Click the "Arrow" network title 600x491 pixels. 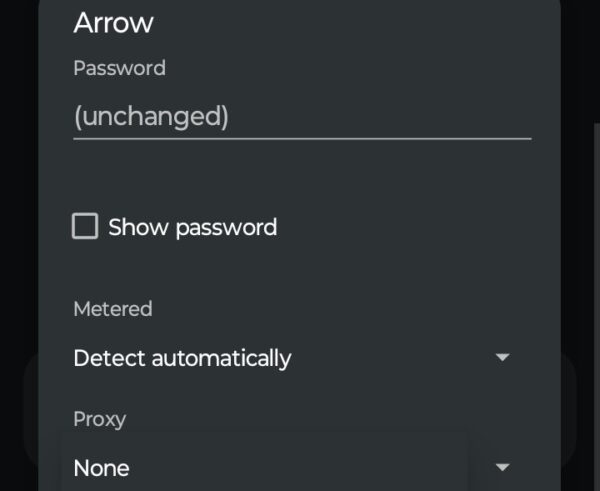pyautogui.click(x=113, y=22)
